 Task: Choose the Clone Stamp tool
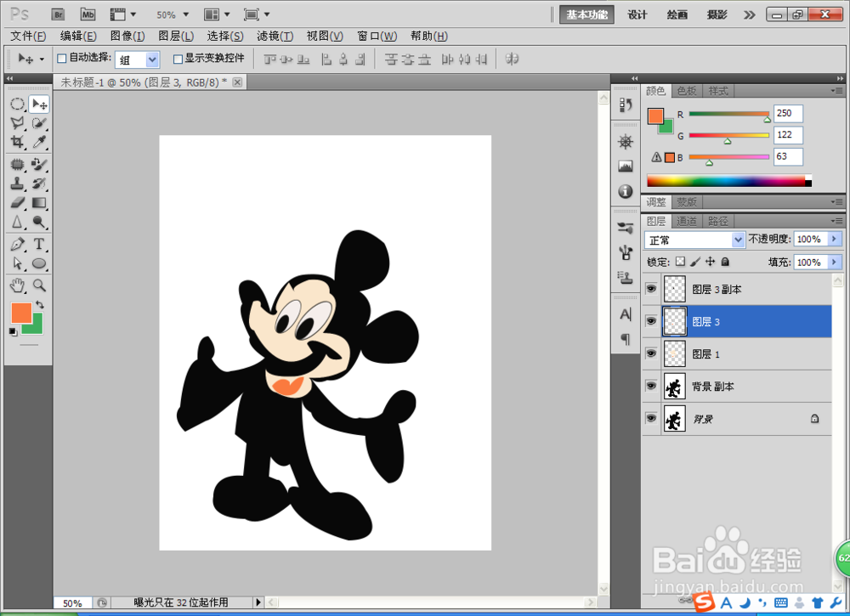(17, 184)
